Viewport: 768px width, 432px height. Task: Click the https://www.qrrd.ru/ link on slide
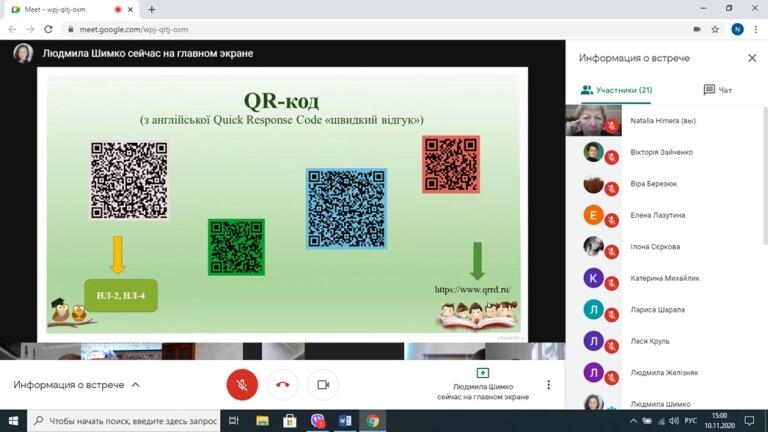(x=473, y=289)
